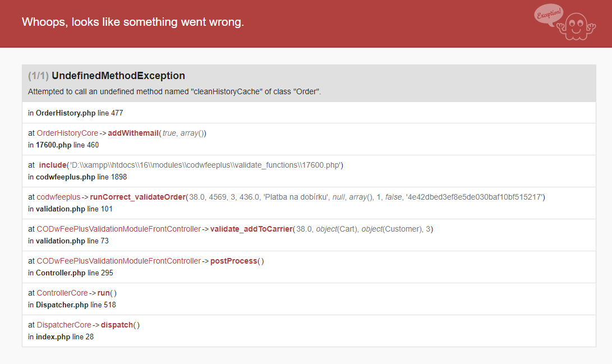The height and width of the screenshot is (364, 612).
Task: Click codwfeeplus.php line 1898 reference
Action: 77,177
